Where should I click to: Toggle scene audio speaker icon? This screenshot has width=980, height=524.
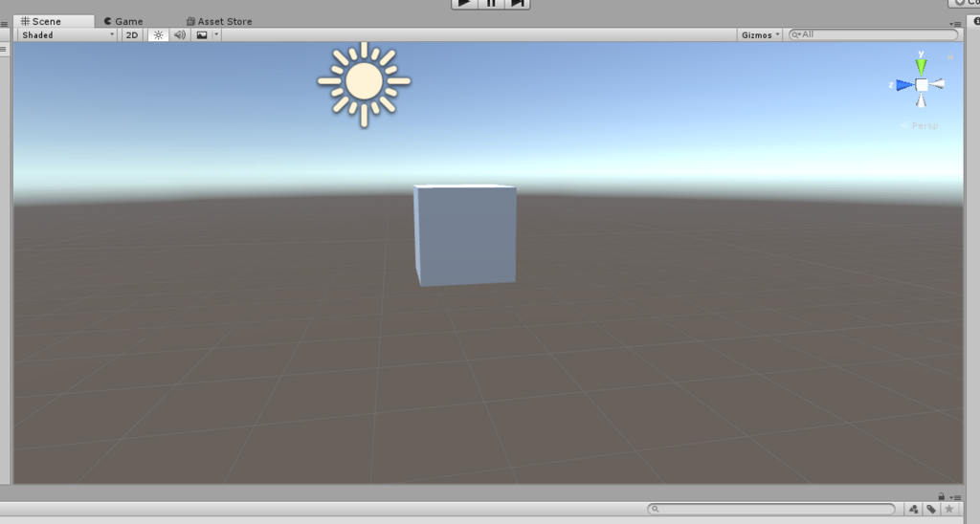tap(179, 35)
